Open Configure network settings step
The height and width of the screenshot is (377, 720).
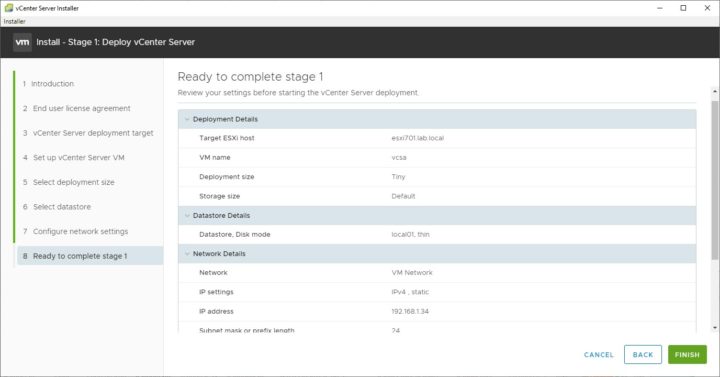pos(75,231)
